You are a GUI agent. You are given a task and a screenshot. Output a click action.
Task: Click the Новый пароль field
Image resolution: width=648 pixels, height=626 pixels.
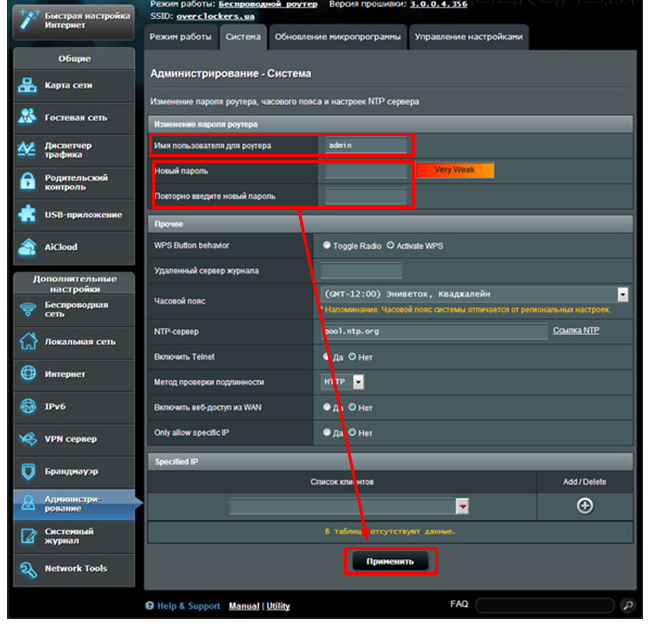click(366, 171)
